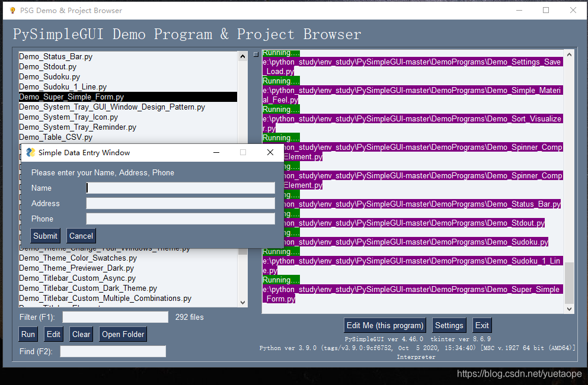Click output pane scrollbar up arrow
This screenshot has width=588, height=385.
[x=569, y=54]
